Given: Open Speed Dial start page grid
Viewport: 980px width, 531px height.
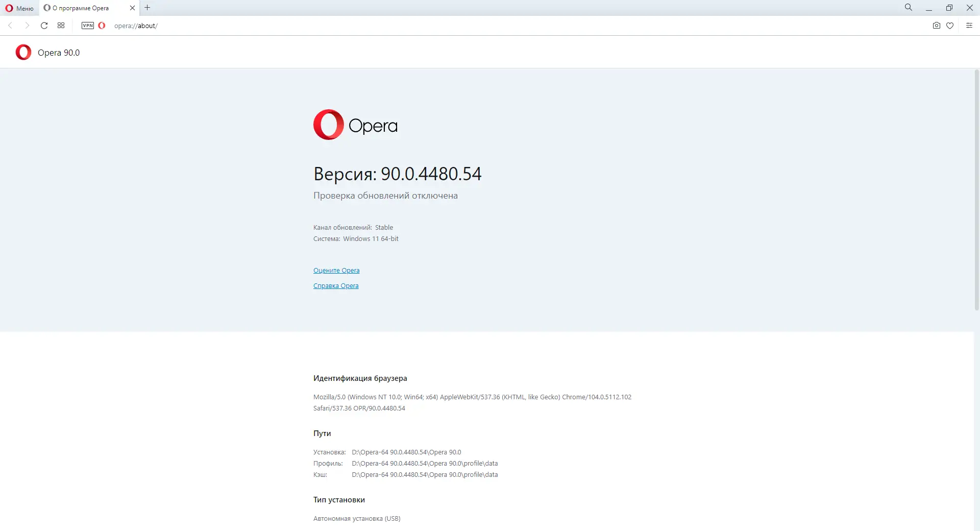Looking at the screenshot, I should [x=61, y=26].
